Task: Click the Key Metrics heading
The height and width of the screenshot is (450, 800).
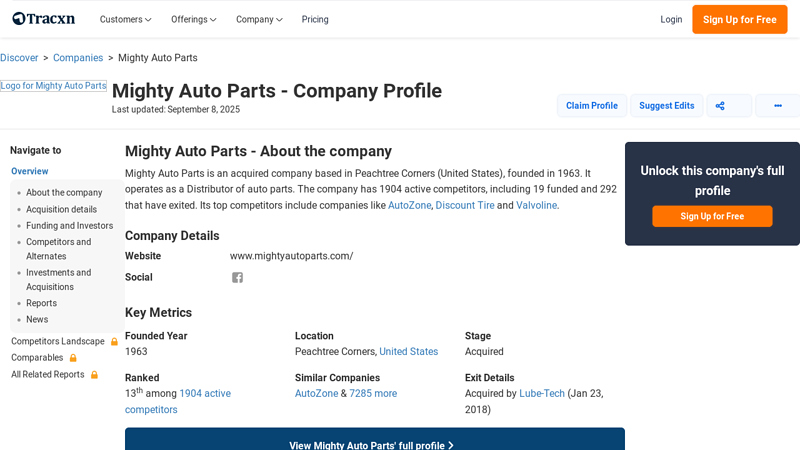Action: coord(158,313)
